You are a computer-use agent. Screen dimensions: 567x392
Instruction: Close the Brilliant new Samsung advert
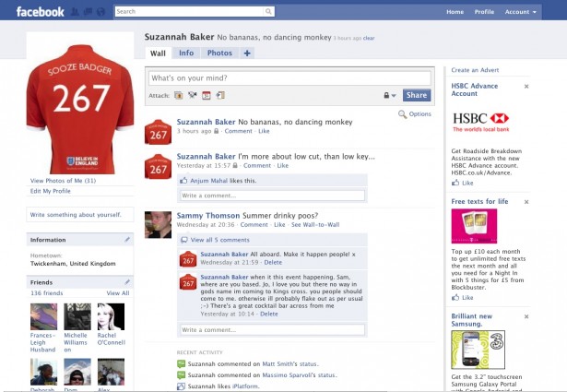(526, 316)
